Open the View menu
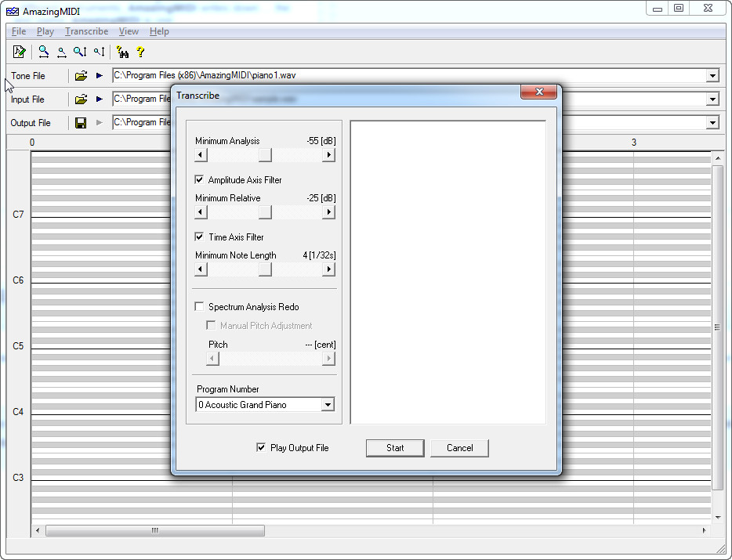The height and width of the screenshot is (560, 732). 129,31
